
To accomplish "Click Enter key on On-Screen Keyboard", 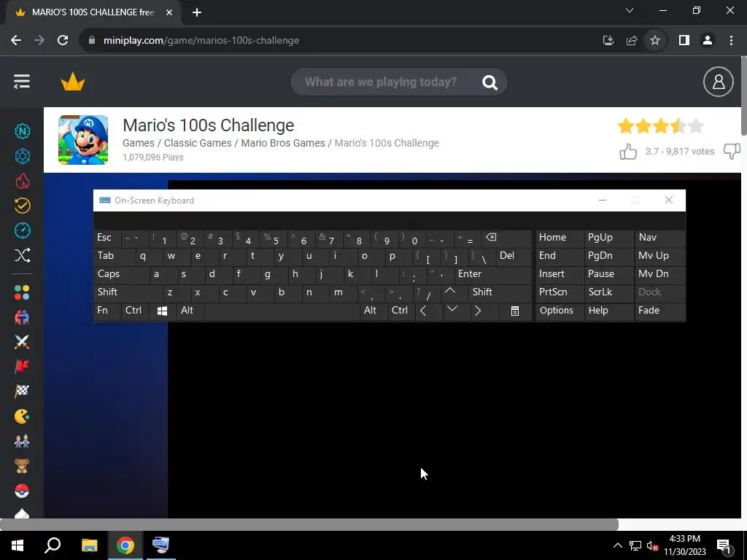I will pos(492,274).
